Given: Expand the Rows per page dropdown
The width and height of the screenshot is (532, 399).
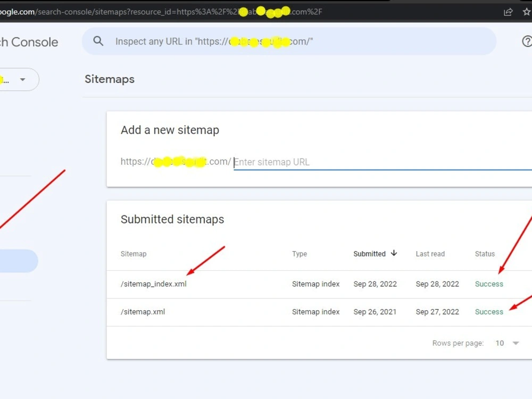Looking at the screenshot, I should pos(516,343).
